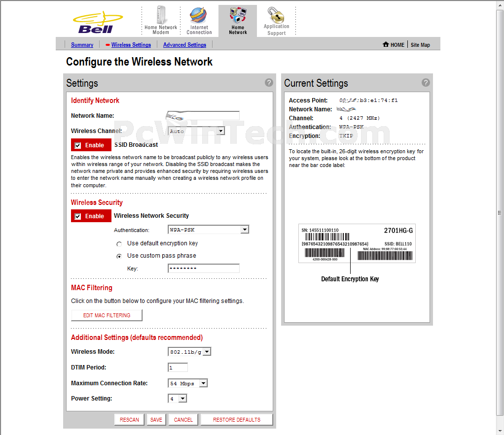Viewport: 504px width, 435px height.
Task: Open the Authentication WPA-PSK dropdown
Action: (208, 230)
